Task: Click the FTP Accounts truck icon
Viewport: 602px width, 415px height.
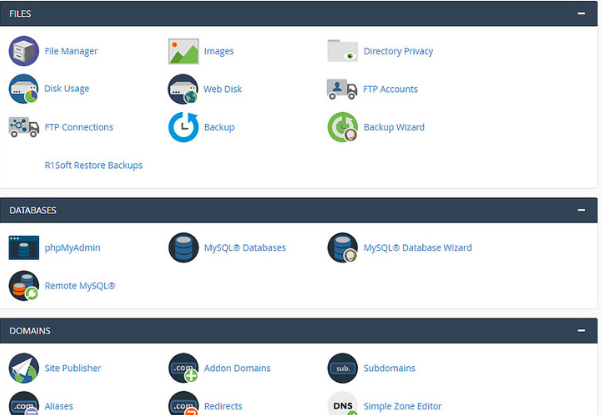Action: [342, 89]
